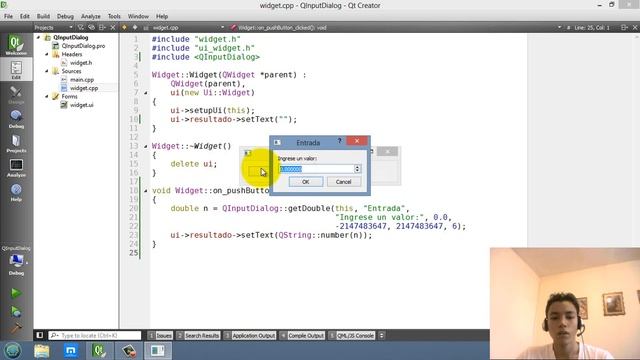Open the Tools menu
Screen dimensions: 640x360
tap(114, 16)
